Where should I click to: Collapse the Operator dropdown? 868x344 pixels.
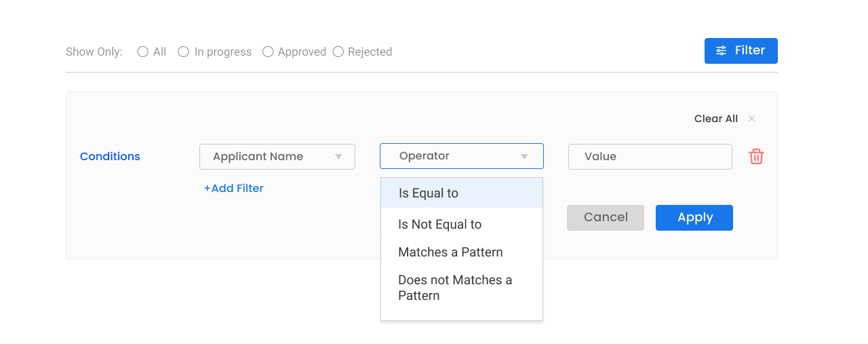click(461, 156)
